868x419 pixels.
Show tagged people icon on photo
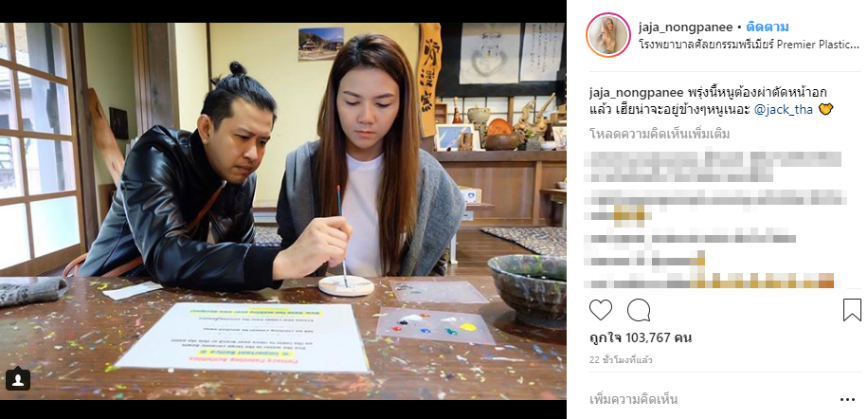(18, 379)
